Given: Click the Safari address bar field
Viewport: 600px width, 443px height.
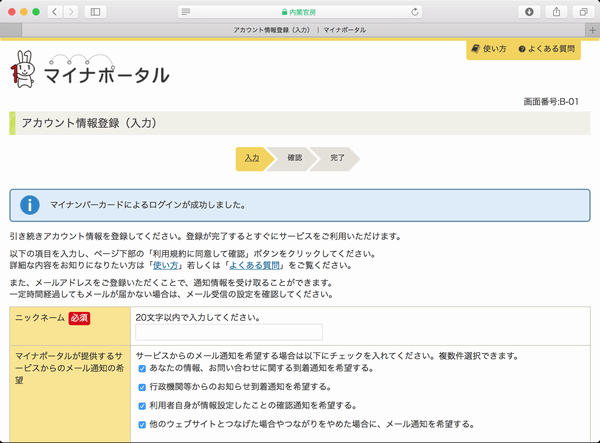Looking at the screenshot, I should (300, 12).
